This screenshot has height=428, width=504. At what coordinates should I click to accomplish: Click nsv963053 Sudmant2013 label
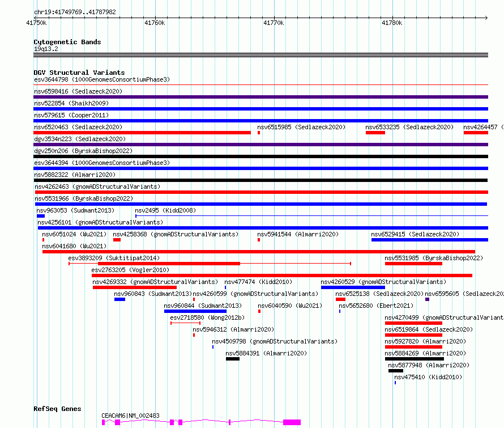(75, 210)
